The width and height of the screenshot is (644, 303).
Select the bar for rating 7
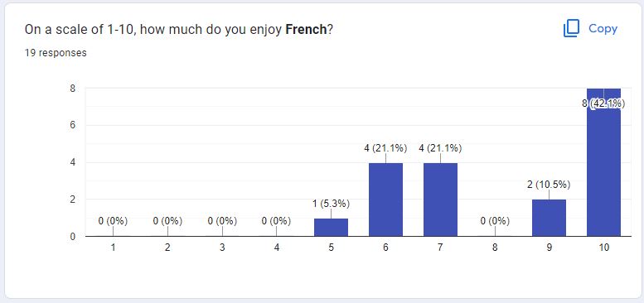tap(440, 200)
